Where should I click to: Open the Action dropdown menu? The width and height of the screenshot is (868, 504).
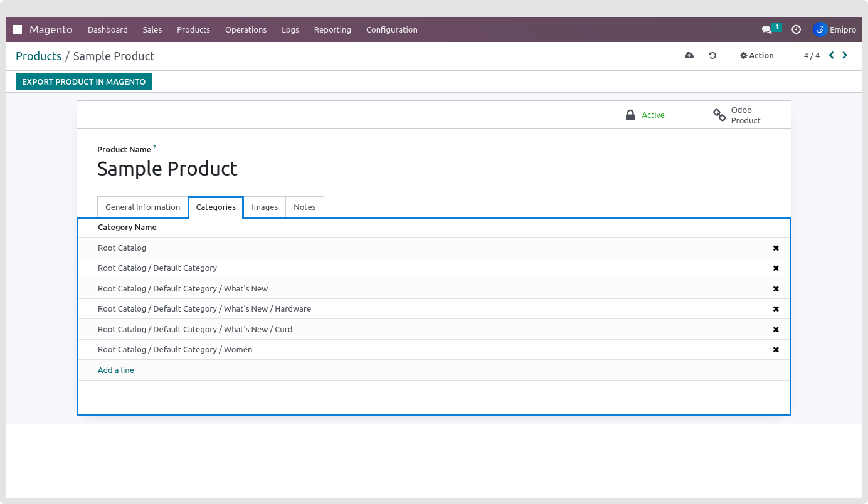point(757,56)
